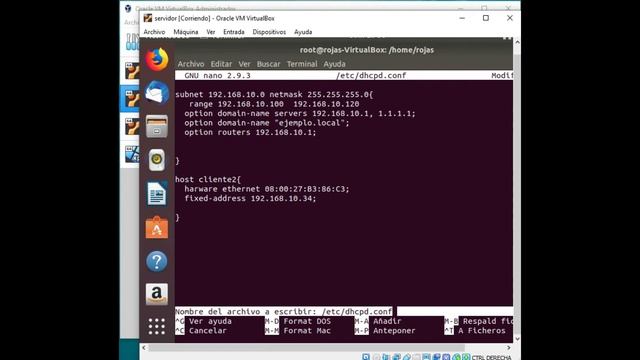640x360 pixels.
Task: Click network adapter status bar icon
Action: pyautogui.click(x=396, y=357)
